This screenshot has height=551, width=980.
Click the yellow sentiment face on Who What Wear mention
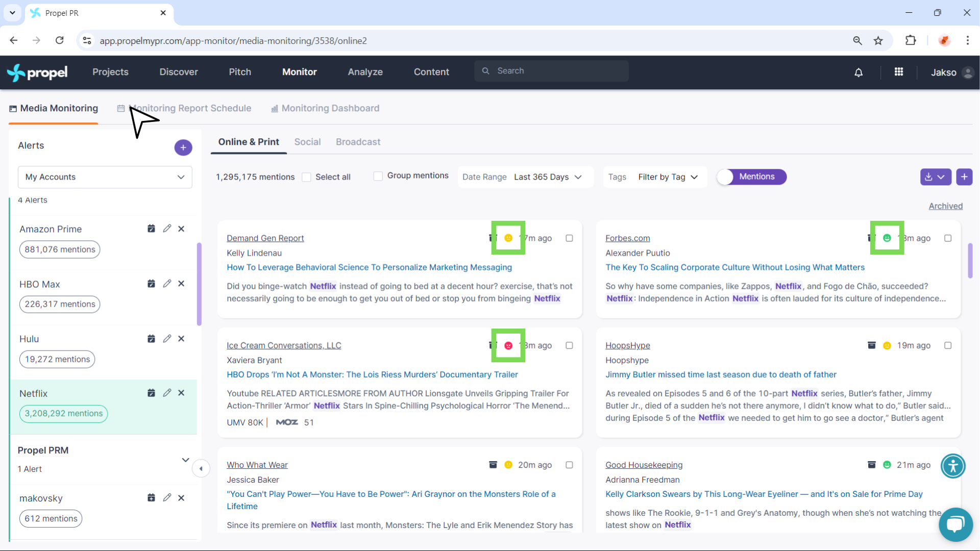coord(508,465)
